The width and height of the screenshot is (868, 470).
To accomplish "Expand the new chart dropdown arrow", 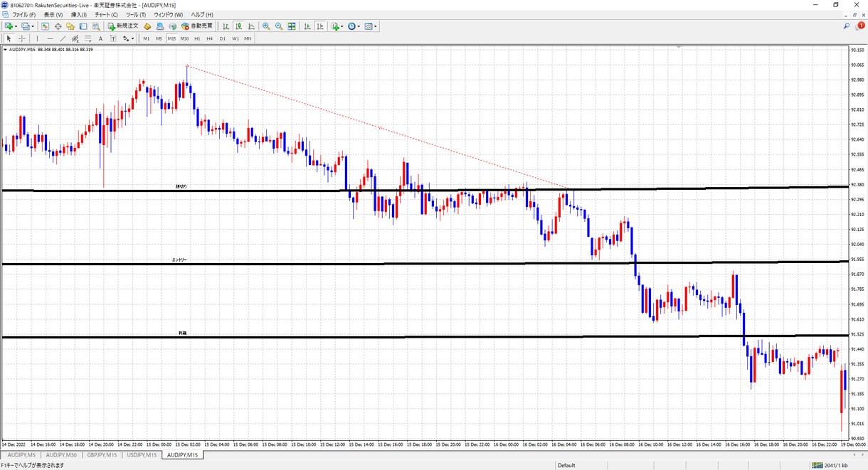I will click(x=13, y=26).
